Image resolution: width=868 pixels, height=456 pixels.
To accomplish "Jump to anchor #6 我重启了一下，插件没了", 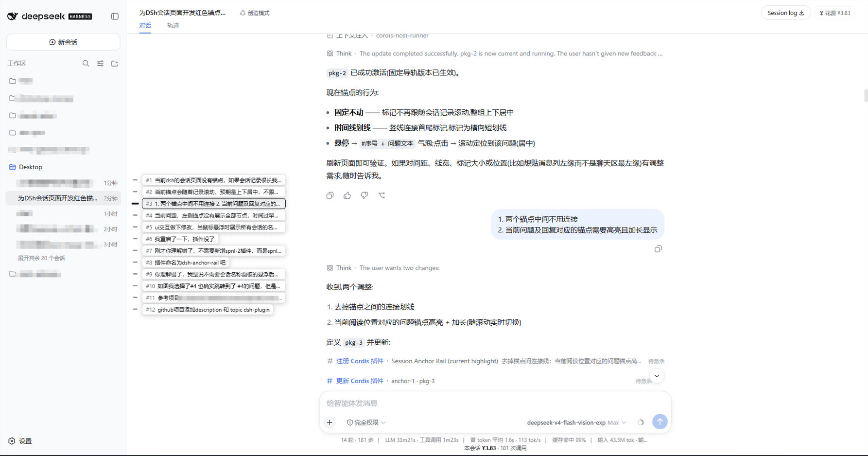I will pos(180,239).
